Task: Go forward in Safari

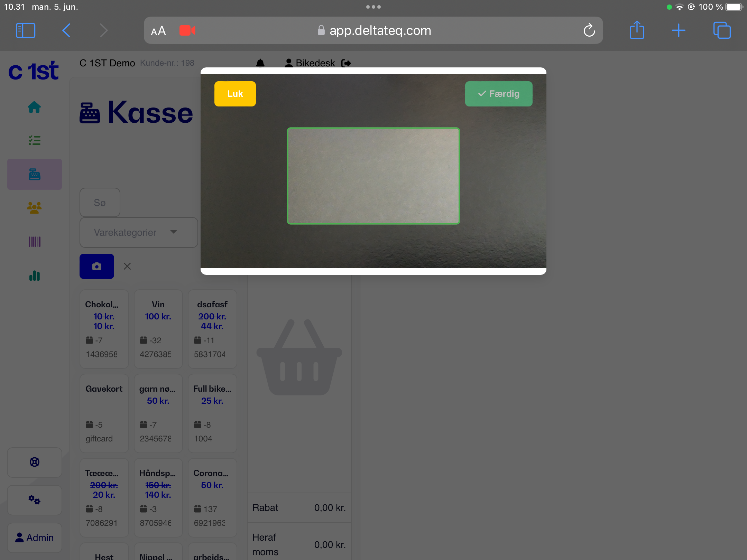Action: coord(103,30)
